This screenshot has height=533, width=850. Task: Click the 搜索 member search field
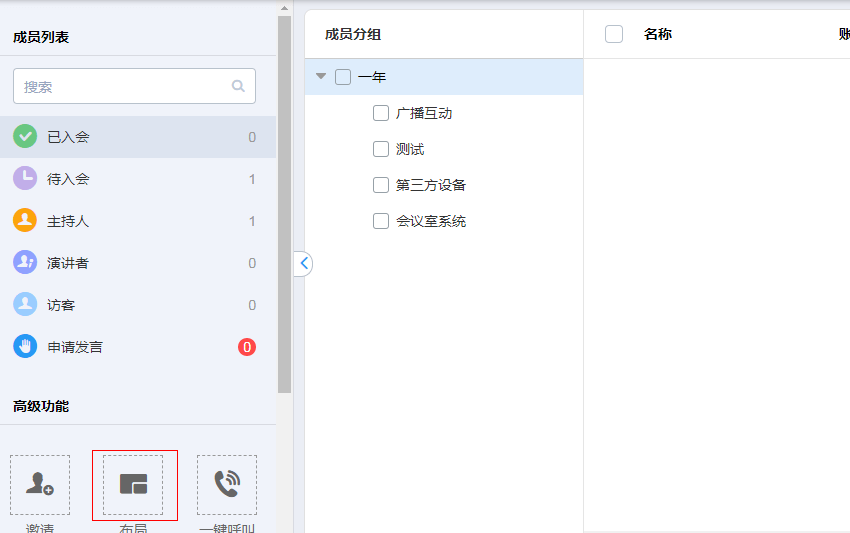[134, 86]
